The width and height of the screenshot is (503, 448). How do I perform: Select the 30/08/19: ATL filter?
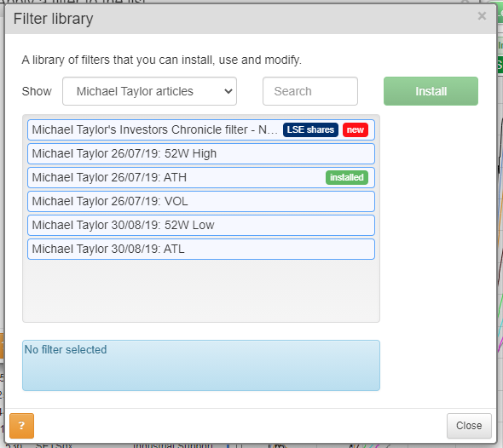[x=201, y=249]
